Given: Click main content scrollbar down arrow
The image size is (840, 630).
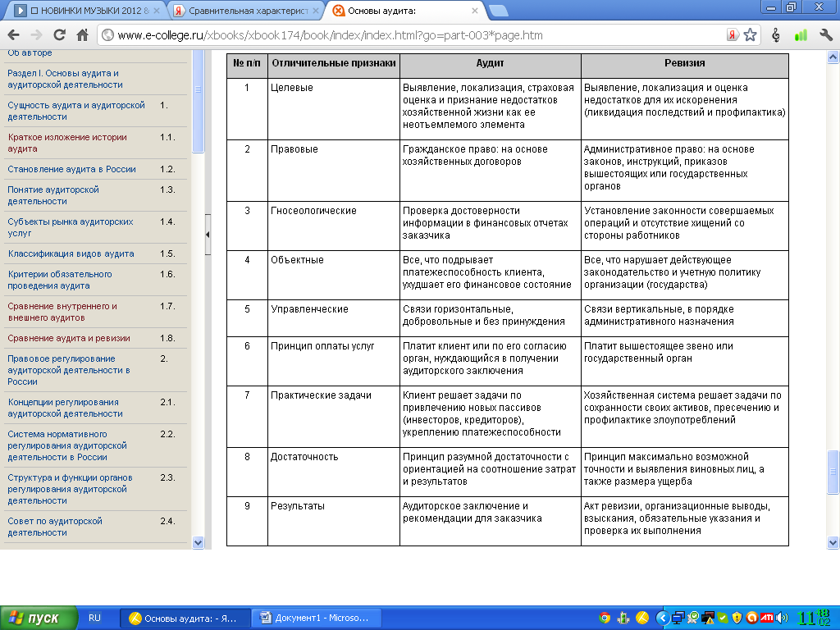Looking at the screenshot, I should (833, 543).
